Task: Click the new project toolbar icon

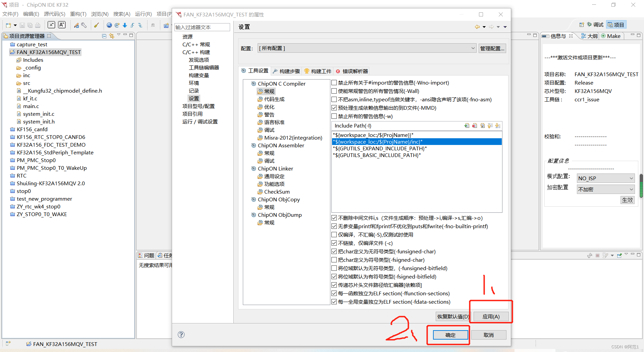Action: point(8,25)
